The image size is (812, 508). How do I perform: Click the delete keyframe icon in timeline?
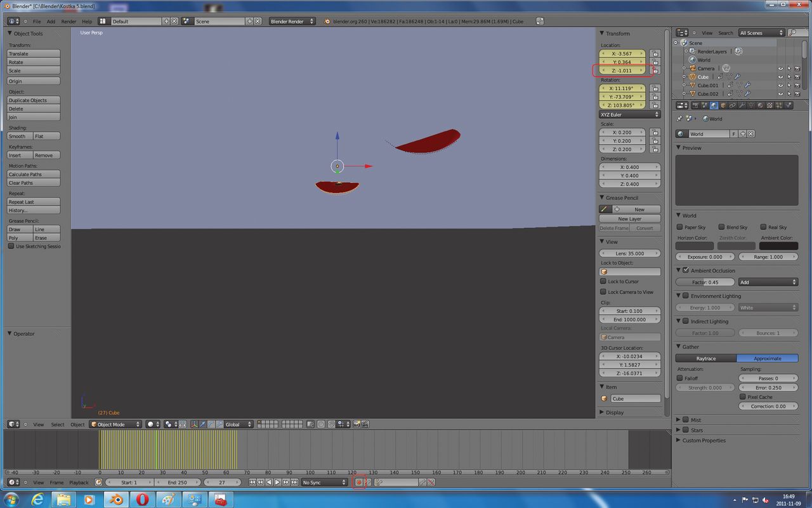[431, 483]
